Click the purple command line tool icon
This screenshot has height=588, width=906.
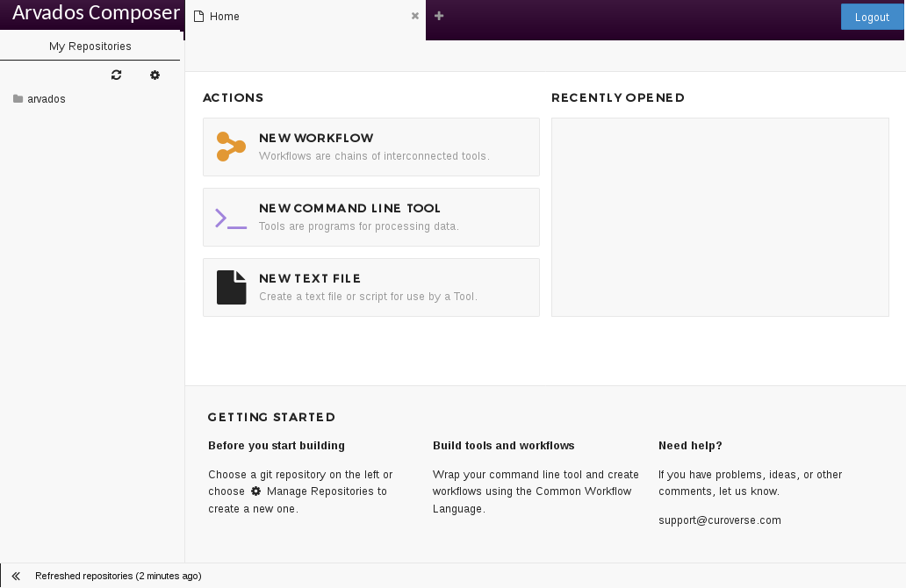point(231,218)
